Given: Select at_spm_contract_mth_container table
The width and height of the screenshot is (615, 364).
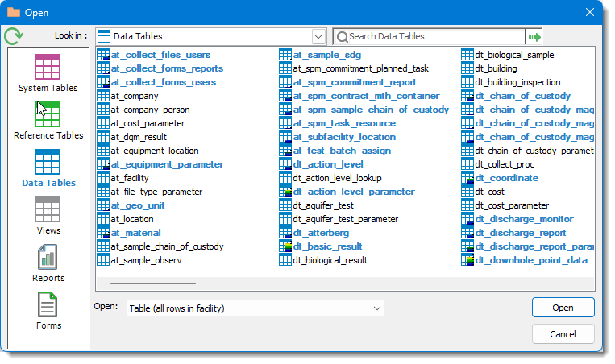Looking at the screenshot, I should click(x=366, y=96).
